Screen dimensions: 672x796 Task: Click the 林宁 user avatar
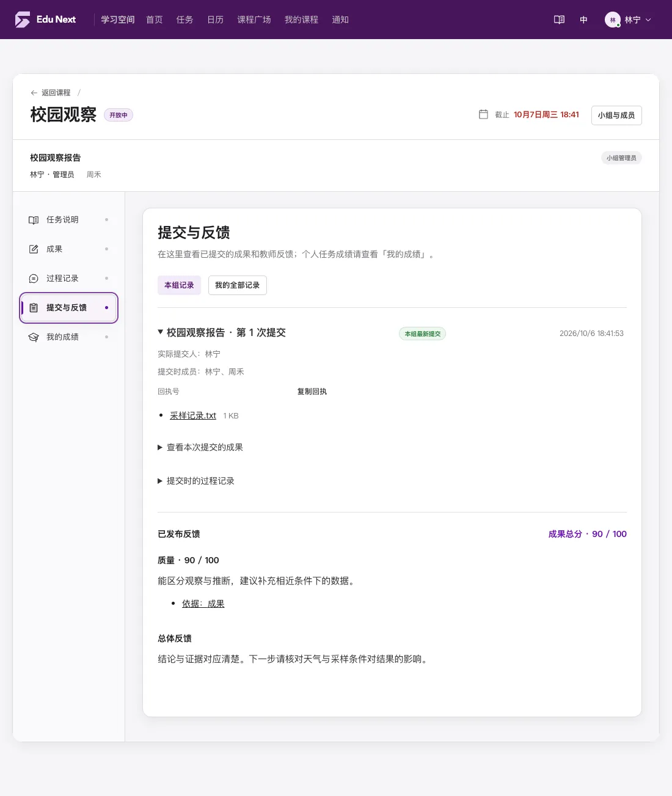(613, 20)
